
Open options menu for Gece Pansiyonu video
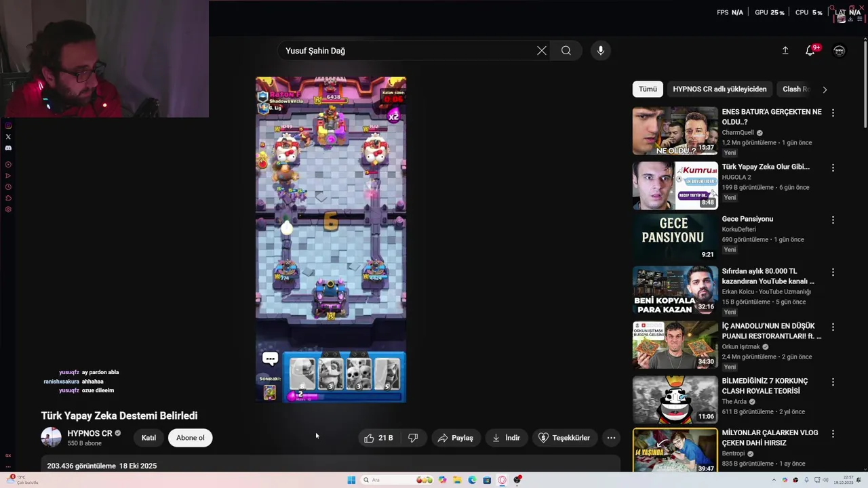(833, 220)
